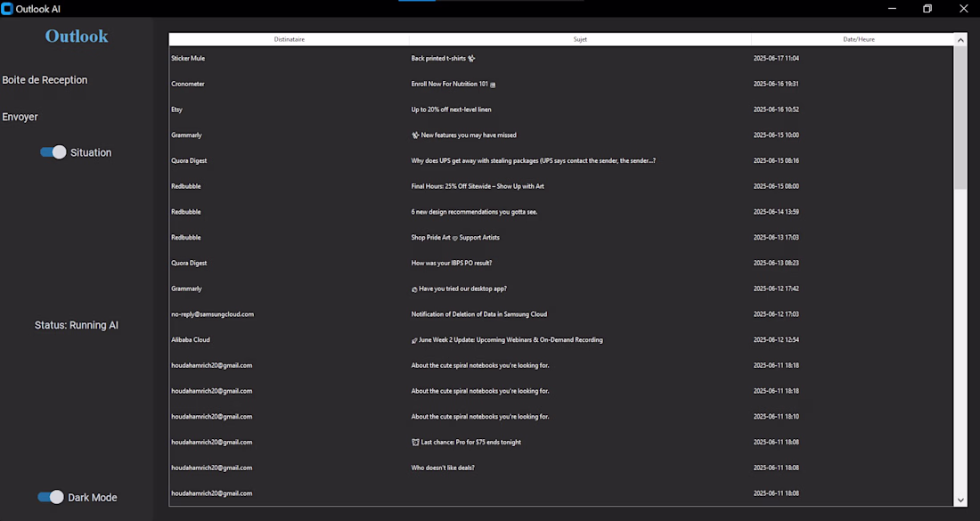Image resolution: width=980 pixels, height=521 pixels.
Task: Open 'June Week 2 Update' webinars email
Action: 507,340
